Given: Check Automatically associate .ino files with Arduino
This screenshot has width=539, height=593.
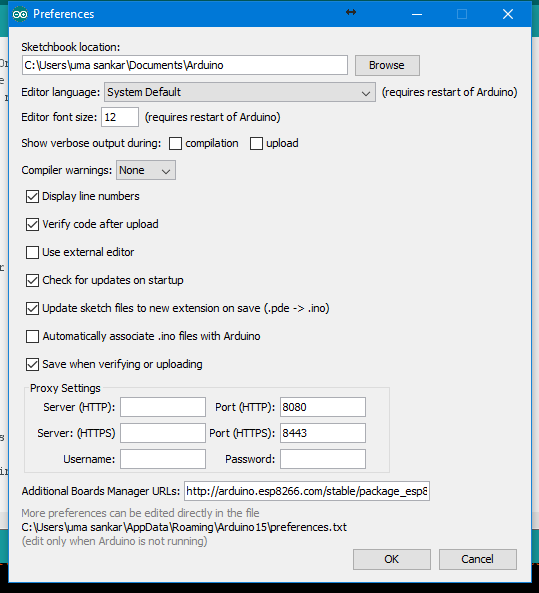Looking at the screenshot, I should click(32, 337).
